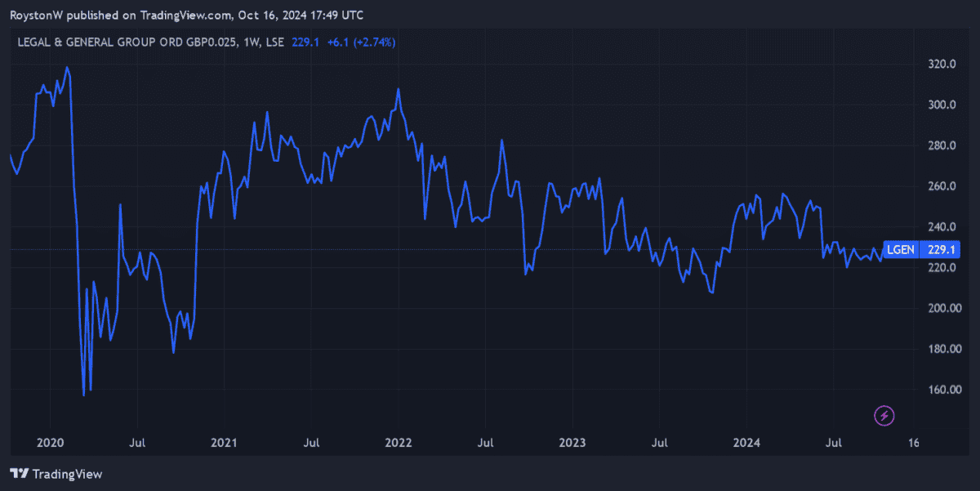The height and width of the screenshot is (491, 980).
Task: Click the 2020 label on time axis
Action: pos(50,443)
